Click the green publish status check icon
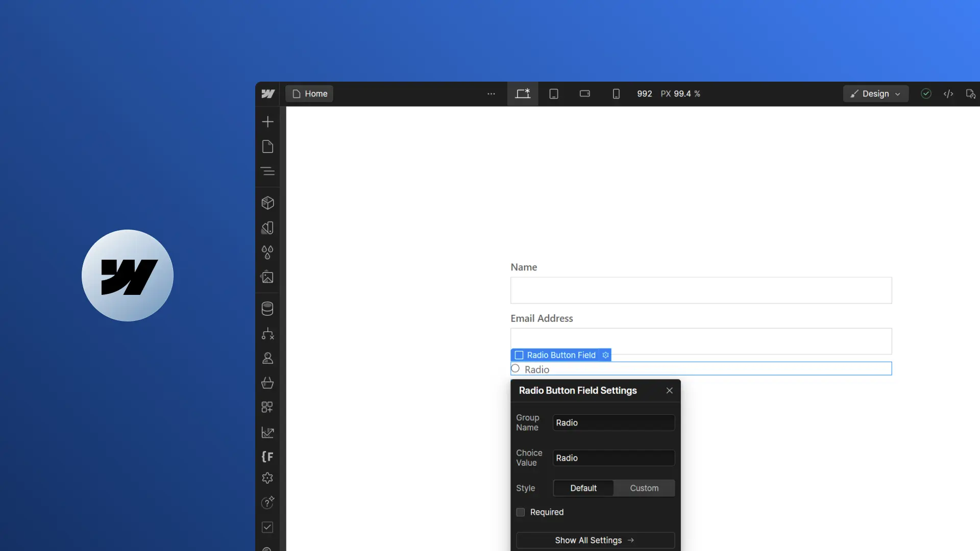The image size is (980, 551). click(926, 94)
